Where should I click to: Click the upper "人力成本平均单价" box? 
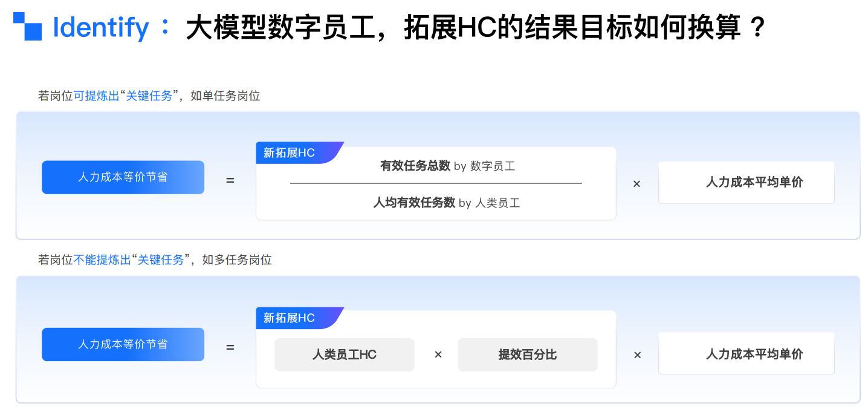click(x=746, y=183)
